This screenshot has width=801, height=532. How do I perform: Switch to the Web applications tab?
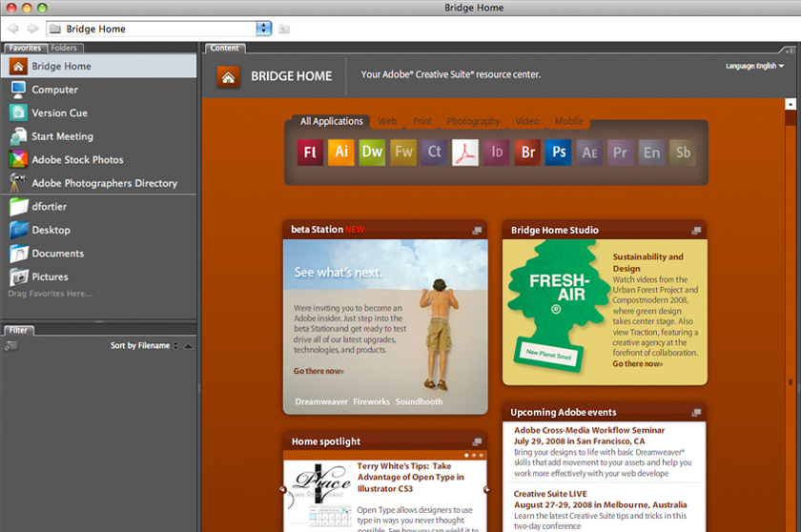click(x=387, y=121)
